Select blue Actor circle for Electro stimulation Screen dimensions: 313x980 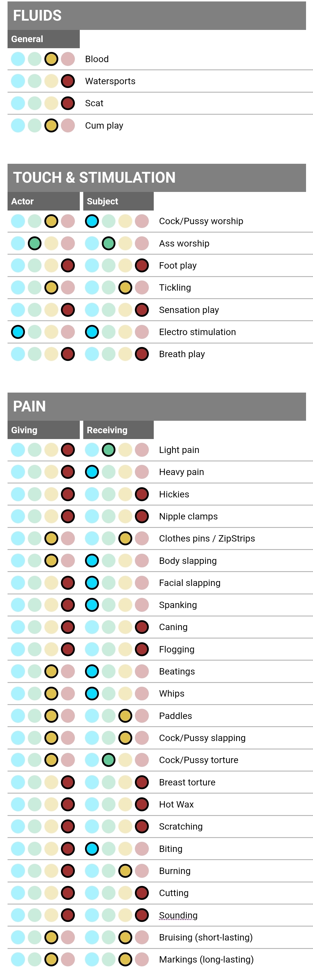18,332
